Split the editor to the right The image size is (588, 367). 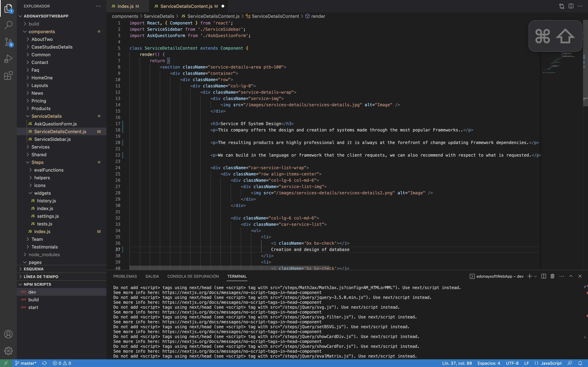[571, 6]
